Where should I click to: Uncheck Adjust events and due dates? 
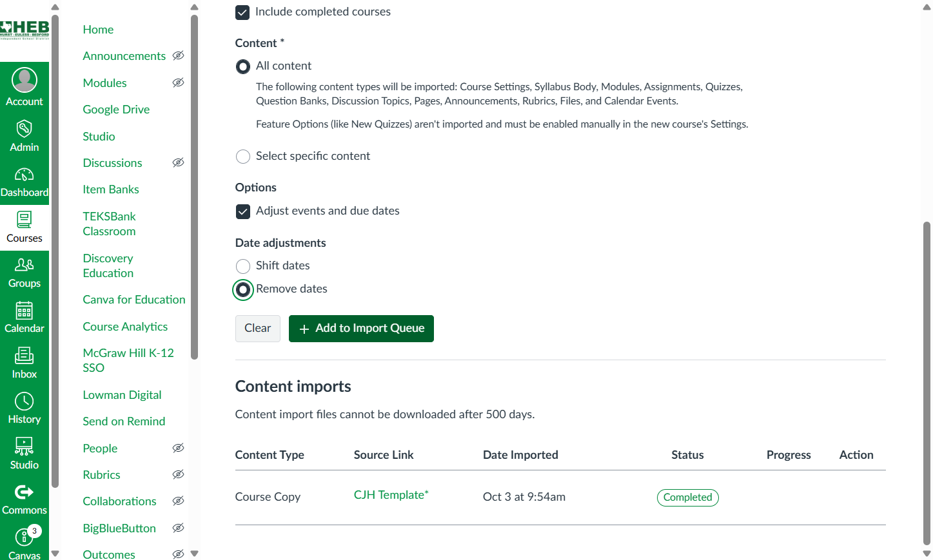(x=243, y=211)
